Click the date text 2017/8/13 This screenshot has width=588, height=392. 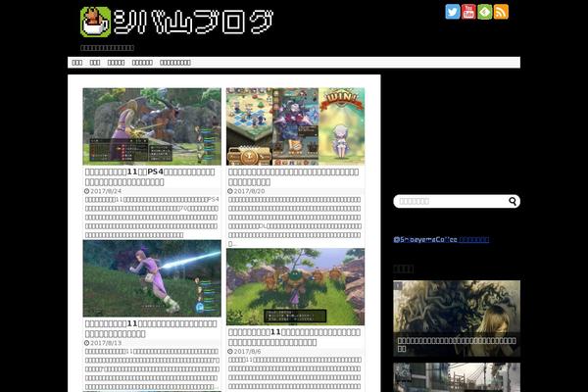[106, 343]
